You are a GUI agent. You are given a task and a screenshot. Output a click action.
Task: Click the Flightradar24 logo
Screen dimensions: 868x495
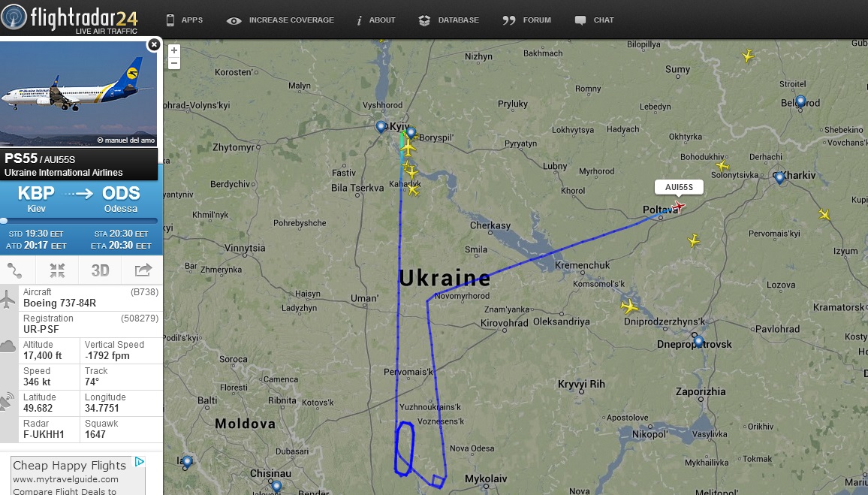(69, 18)
